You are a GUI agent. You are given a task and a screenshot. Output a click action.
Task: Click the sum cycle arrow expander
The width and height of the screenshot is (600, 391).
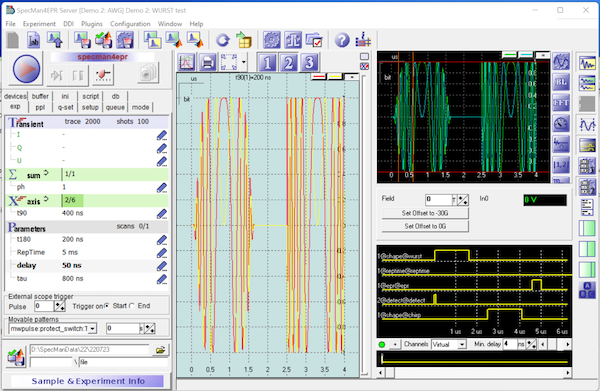46,173
